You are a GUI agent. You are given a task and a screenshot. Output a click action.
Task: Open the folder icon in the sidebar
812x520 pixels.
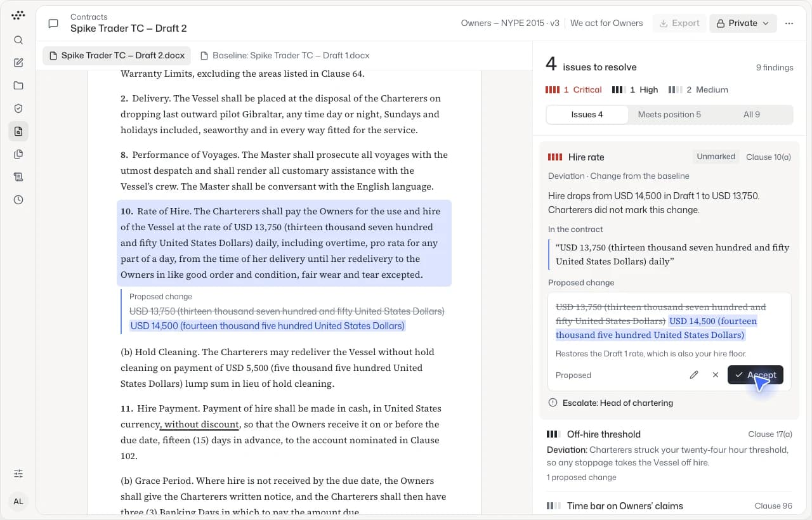(x=18, y=86)
